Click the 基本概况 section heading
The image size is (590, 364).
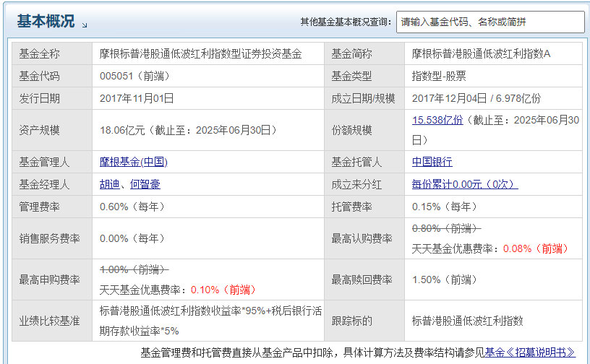(46, 21)
